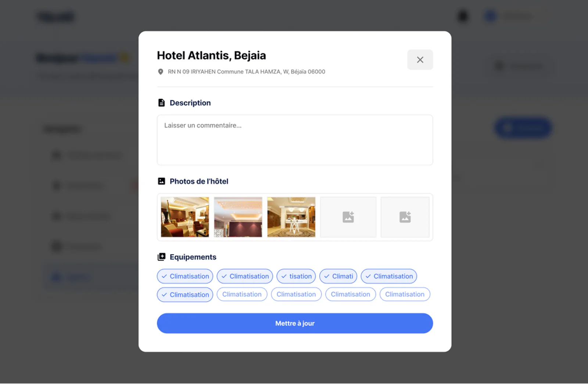This screenshot has width=588, height=384.
Task: Toggle the first Climatisation chip under Equipements
Action: coord(185,276)
